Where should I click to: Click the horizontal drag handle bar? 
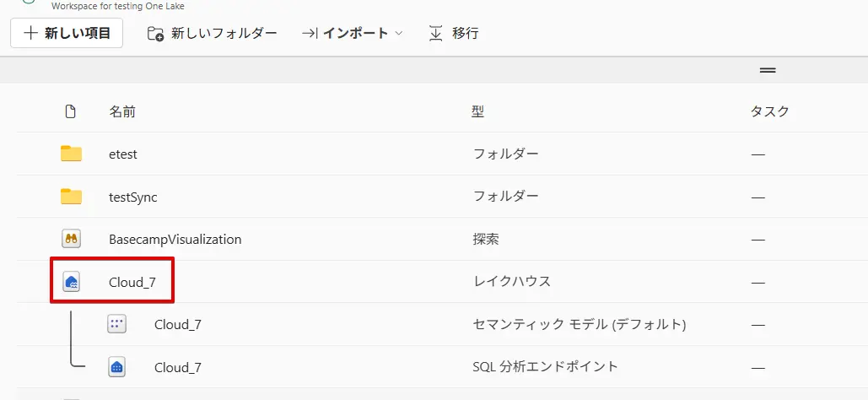tap(768, 70)
